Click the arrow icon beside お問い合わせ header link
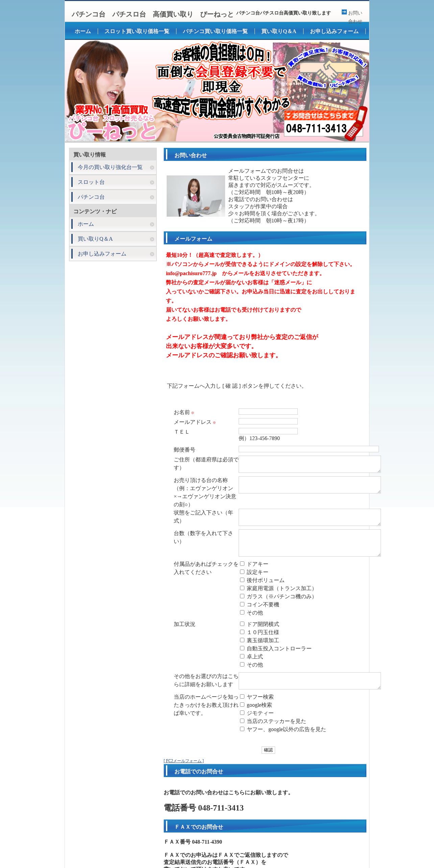434x868 pixels. click(344, 12)
